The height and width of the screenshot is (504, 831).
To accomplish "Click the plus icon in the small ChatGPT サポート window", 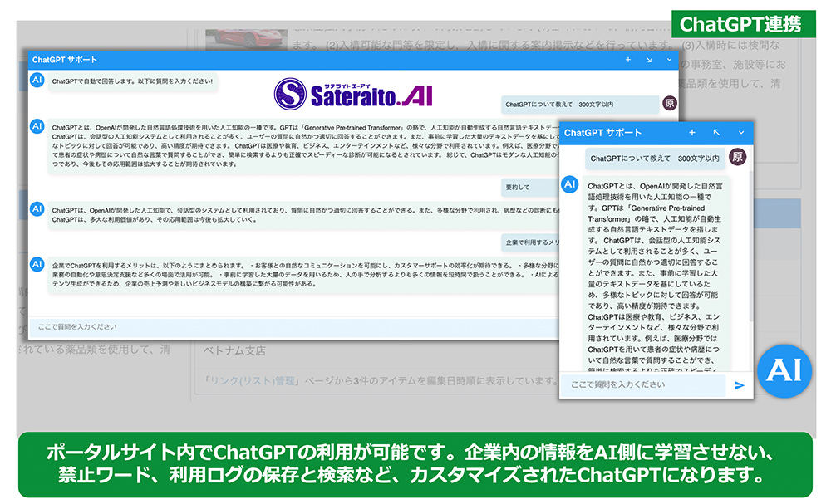I will (x=691, y=132).
